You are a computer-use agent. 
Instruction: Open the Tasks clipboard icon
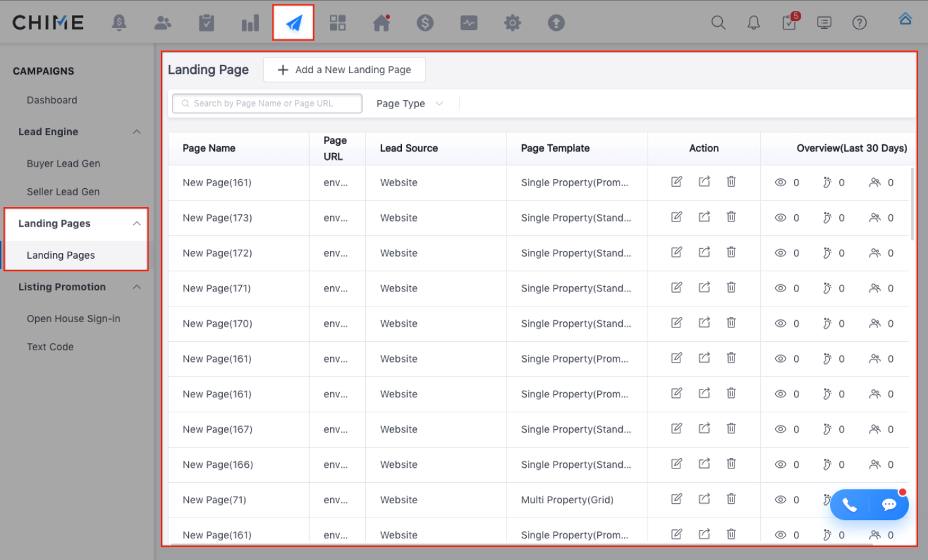pos(207,23)
